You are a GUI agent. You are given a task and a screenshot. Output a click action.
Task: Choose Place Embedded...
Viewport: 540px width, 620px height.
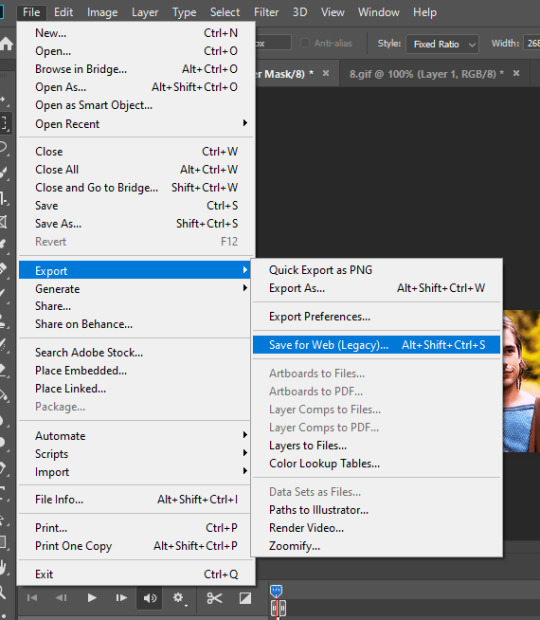[x=136, y=370]
